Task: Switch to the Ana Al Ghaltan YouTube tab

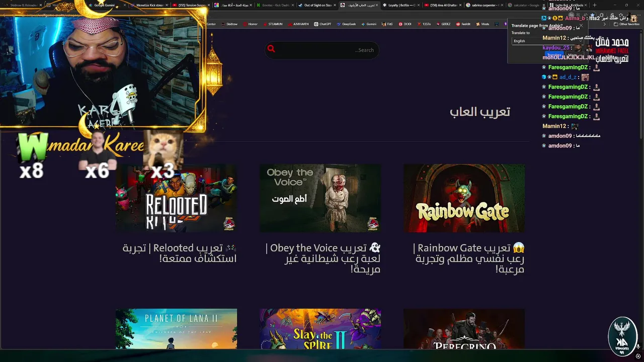Action: [443, 5]
